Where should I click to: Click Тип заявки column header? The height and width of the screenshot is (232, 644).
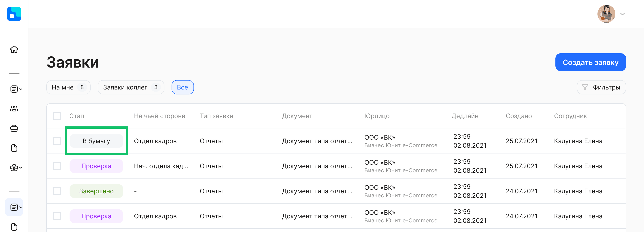pos(216,116)
